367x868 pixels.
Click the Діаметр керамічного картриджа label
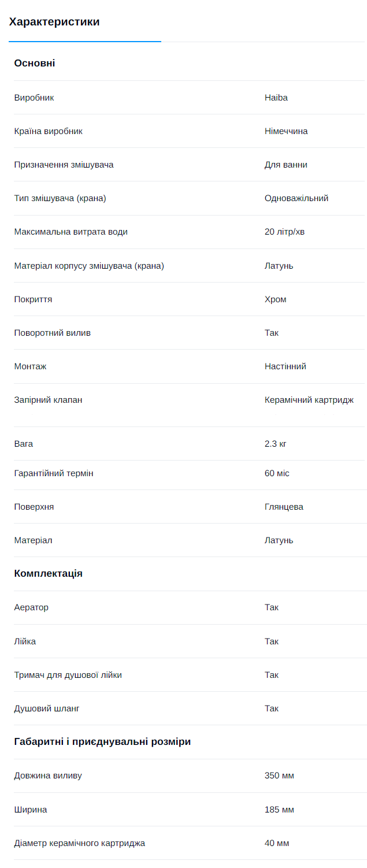click(x=80, y=843)
